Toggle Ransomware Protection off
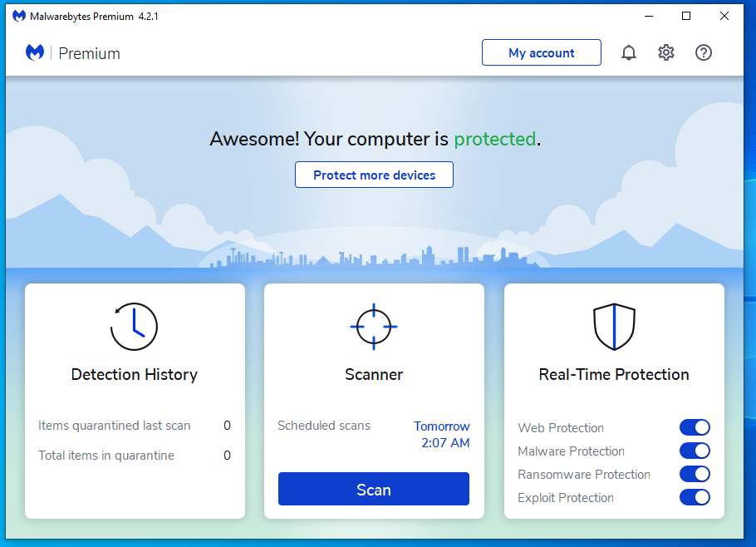The width and height of the screenshot is (756, 547). (695, 474)
